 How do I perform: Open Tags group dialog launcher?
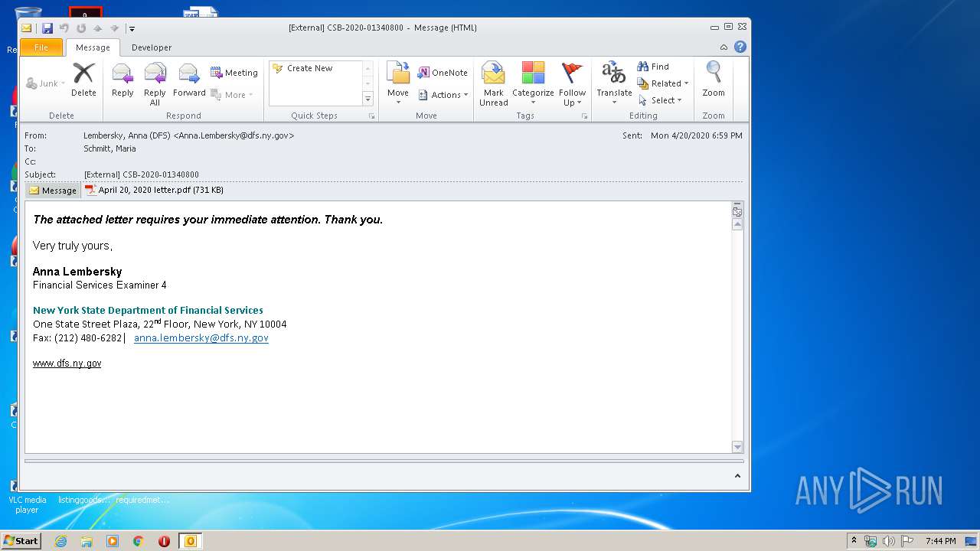click(585, 116)
